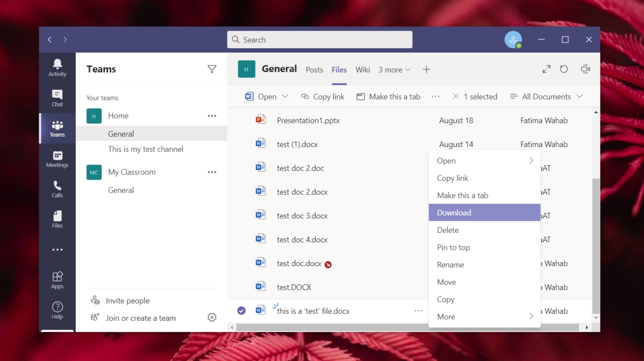The height and width of the screenshot is (361, 644).
Task: Open the Activity feed icon
Action: coord(57,68)
